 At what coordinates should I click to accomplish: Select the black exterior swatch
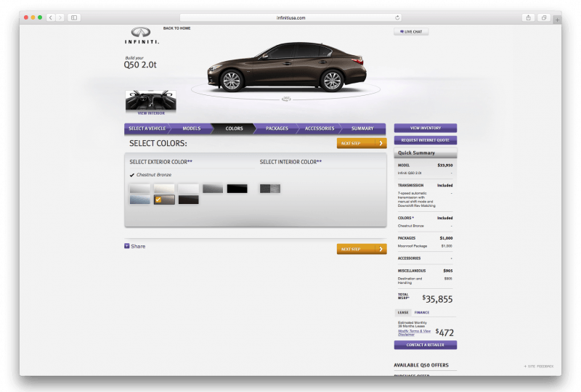(x=237, y=189)
